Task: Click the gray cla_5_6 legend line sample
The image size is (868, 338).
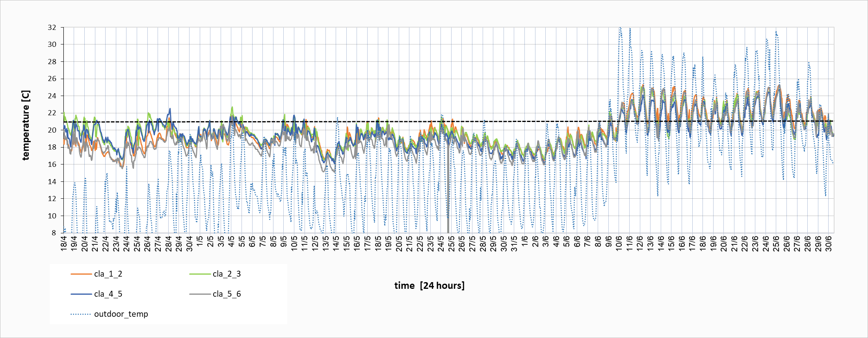Action: (x=200, y=294)
